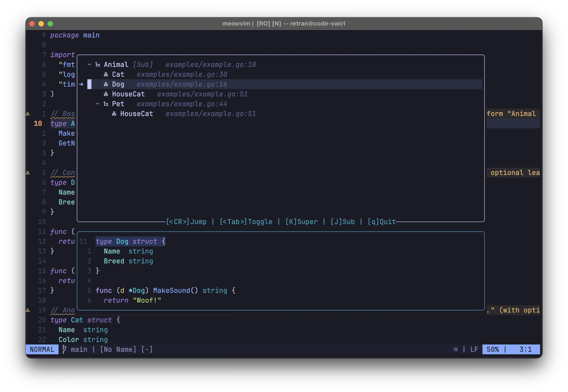Click the [q]Quit hint

381,222
